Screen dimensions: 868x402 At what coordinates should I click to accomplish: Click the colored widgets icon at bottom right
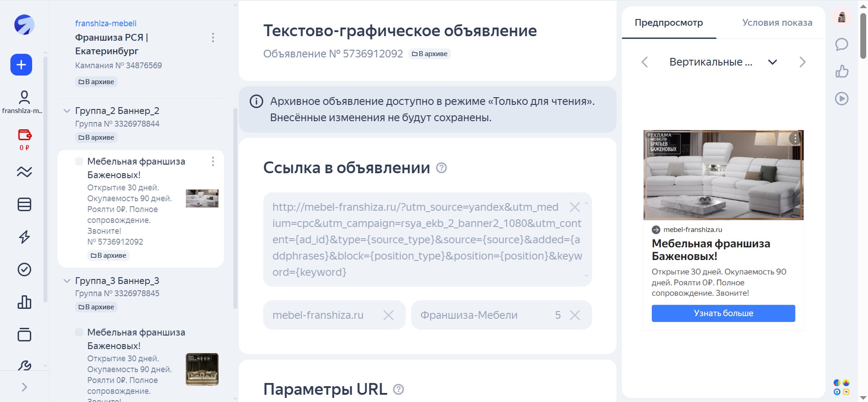pyautogui.click(x=842, y=387)
